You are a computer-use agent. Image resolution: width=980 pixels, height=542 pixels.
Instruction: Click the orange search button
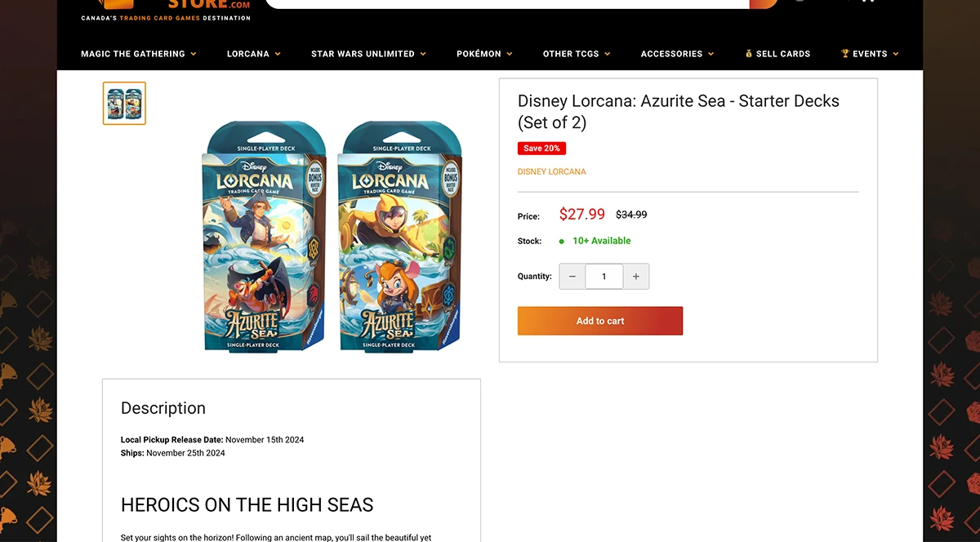pyautogui.click(x=761, y=2)
